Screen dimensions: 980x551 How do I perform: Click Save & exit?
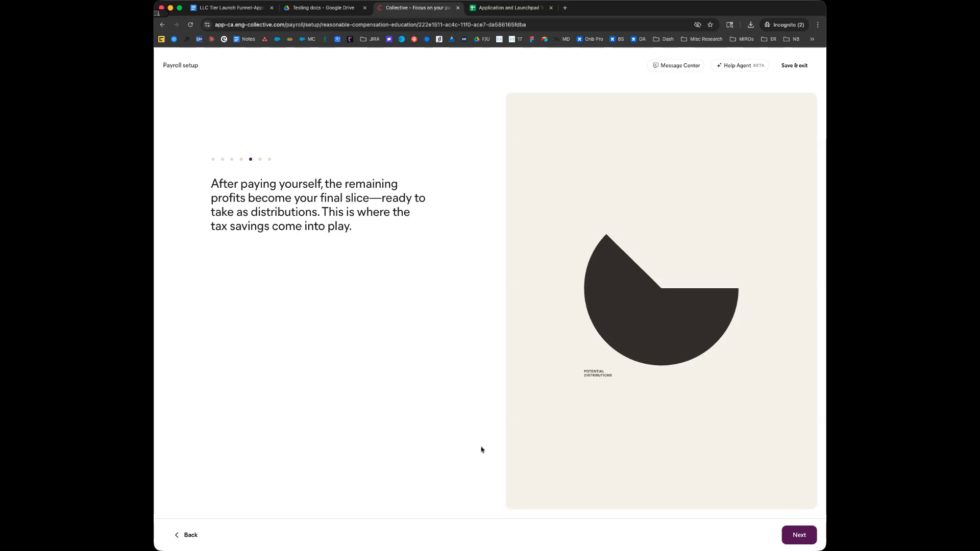pyautogui.click(x=794, y=65)
